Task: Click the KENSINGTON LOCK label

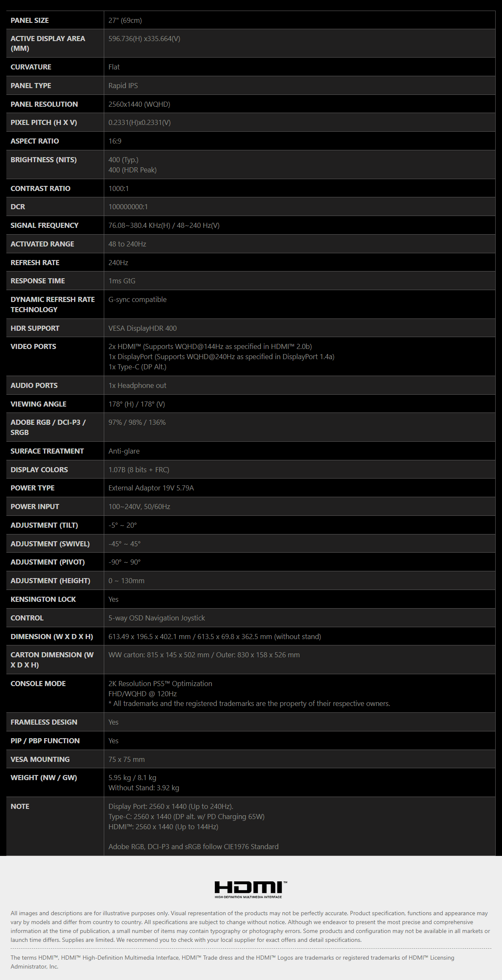Action: (x=43, y=599)
